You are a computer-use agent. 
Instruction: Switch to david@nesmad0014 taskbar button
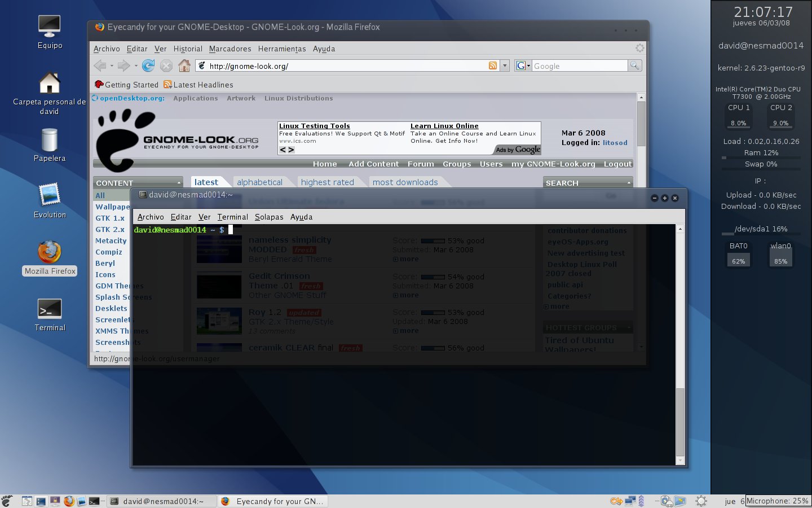click(x=161, y=501)
